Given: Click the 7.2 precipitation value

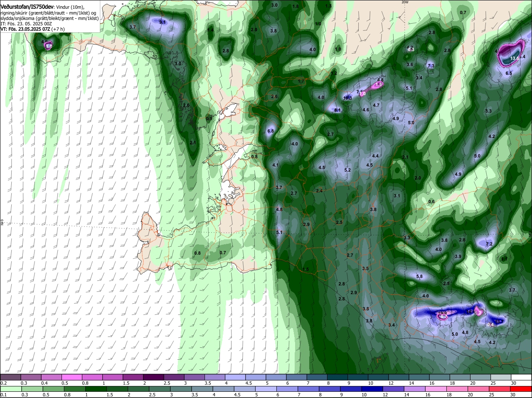Looking at the screenshot, I should 489,244.
